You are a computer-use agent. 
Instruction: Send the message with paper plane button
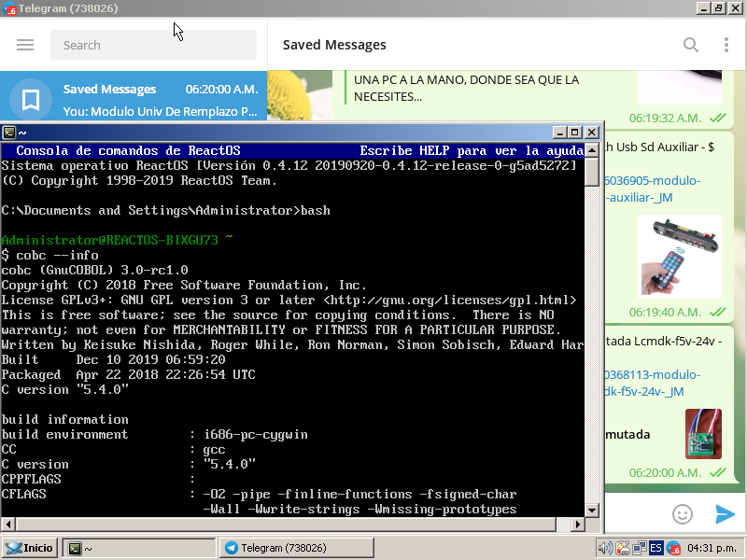pyautogui.click(x=725, y=514)
